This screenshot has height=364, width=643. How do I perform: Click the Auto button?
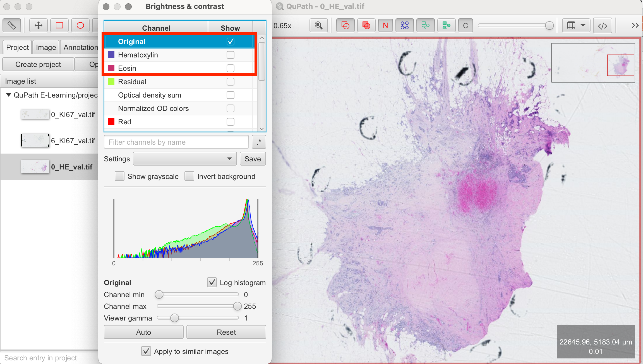(x=143, y=332)
